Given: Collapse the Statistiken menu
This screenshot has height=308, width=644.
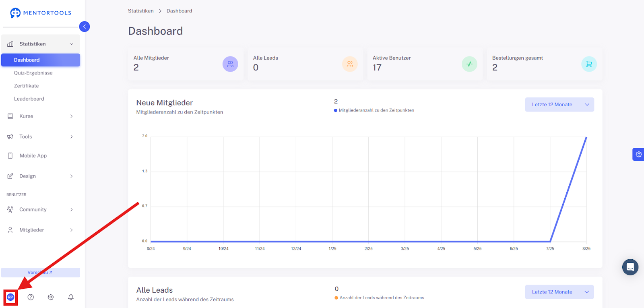Looking at the screenshot, I should [x=40, y=44].
